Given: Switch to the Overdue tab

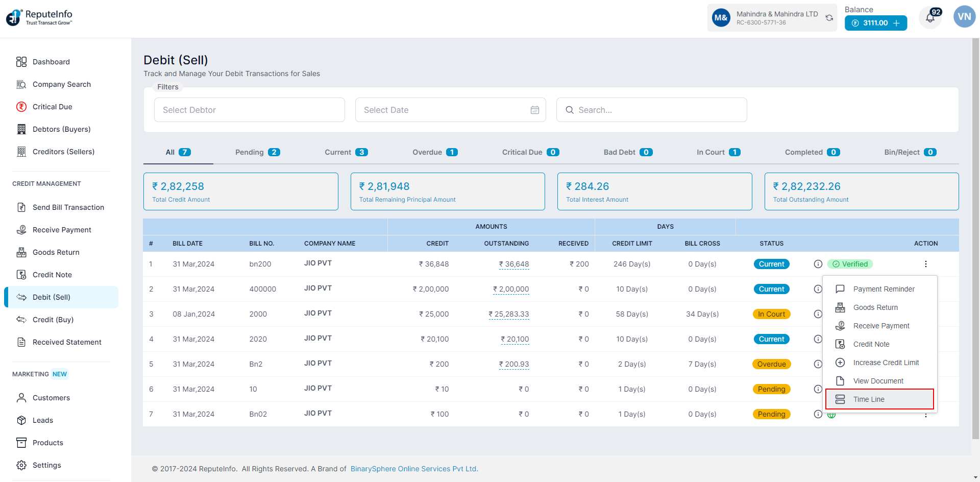Looking at the screenshot, I should [434, 152].
